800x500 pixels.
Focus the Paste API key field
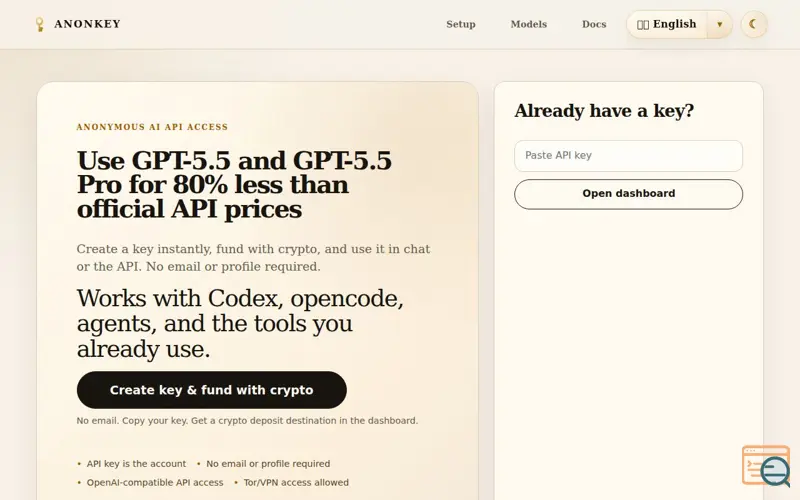coord(628,156)
